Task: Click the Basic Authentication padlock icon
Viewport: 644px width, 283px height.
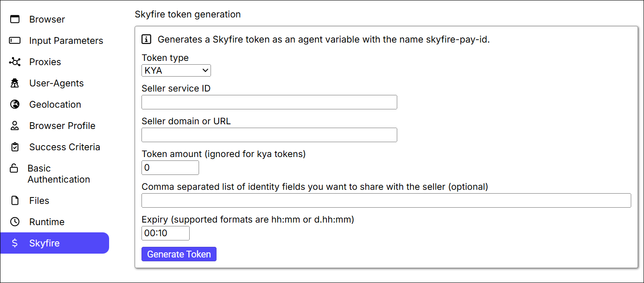Action: tap(14, 168)
